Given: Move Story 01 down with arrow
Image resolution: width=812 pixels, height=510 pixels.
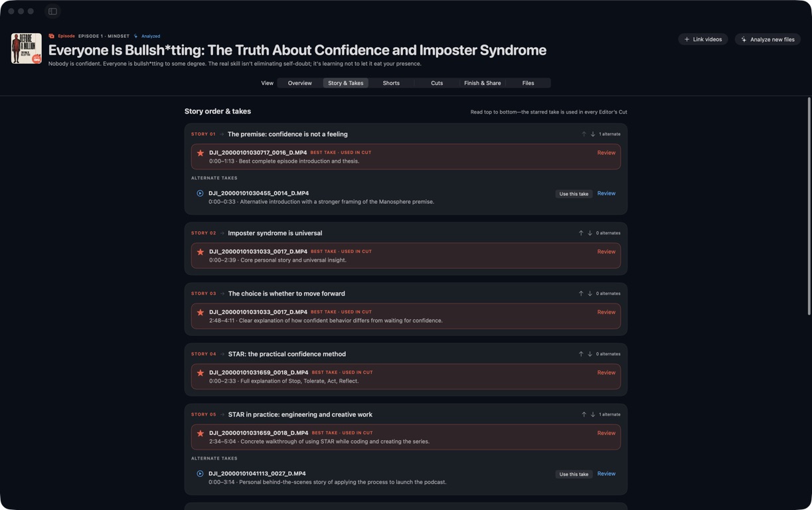Looking at the screenshot, I should pyautogui.click(x=593, y=134).
